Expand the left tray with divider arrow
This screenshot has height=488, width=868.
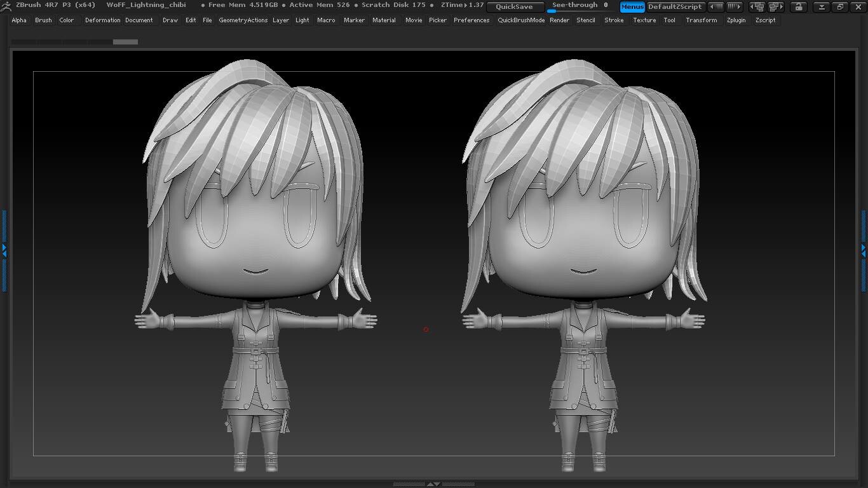pyautogui.click(x=4, y=250)
